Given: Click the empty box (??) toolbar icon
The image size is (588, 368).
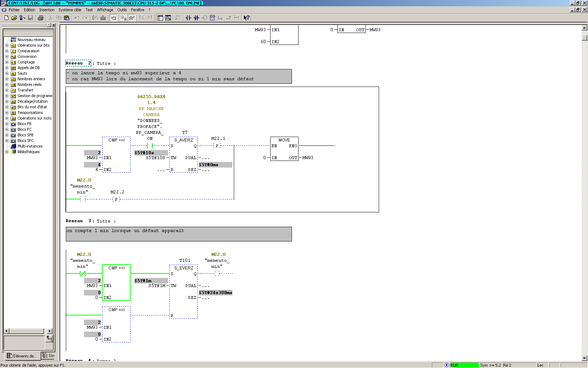Looking at the screenshot, I should pyautogui.click(x=212, y=18).
